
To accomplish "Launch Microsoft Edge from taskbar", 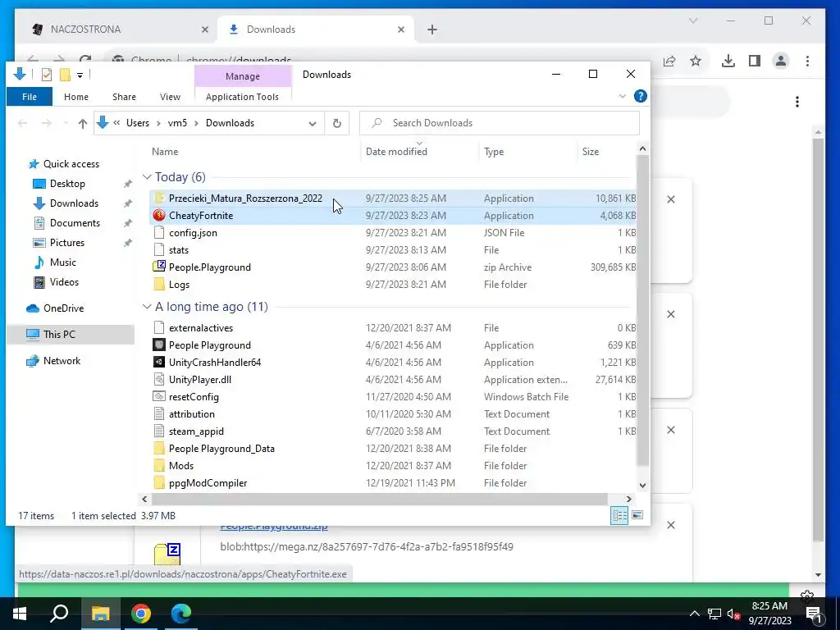I will [181, 614].
